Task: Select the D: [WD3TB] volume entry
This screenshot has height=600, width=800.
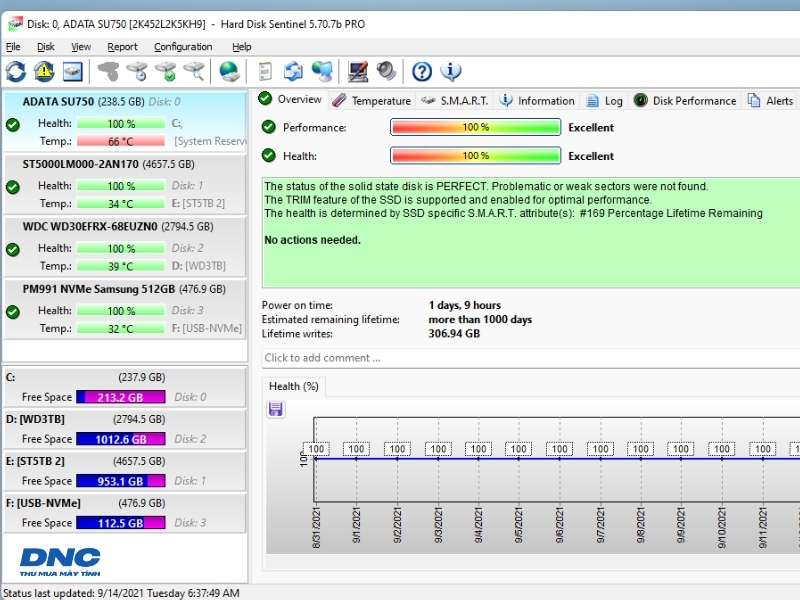Action: (x=125, y=428)
